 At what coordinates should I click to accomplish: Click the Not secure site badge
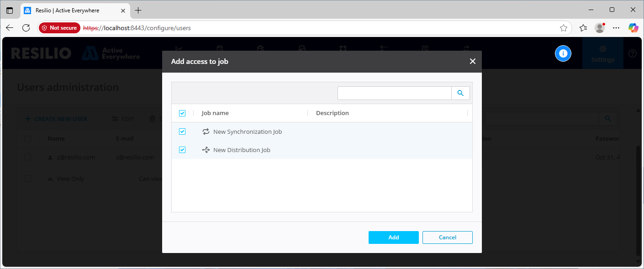(59, 28)
